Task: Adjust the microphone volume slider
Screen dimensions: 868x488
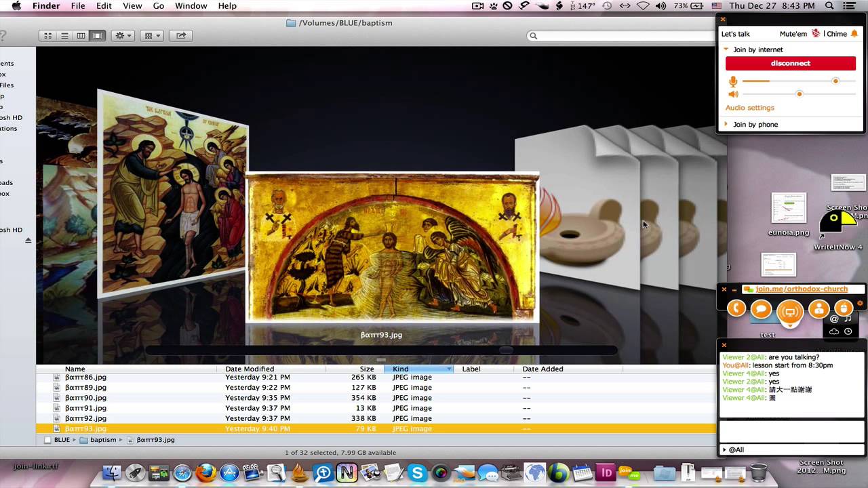Action: 835,81
